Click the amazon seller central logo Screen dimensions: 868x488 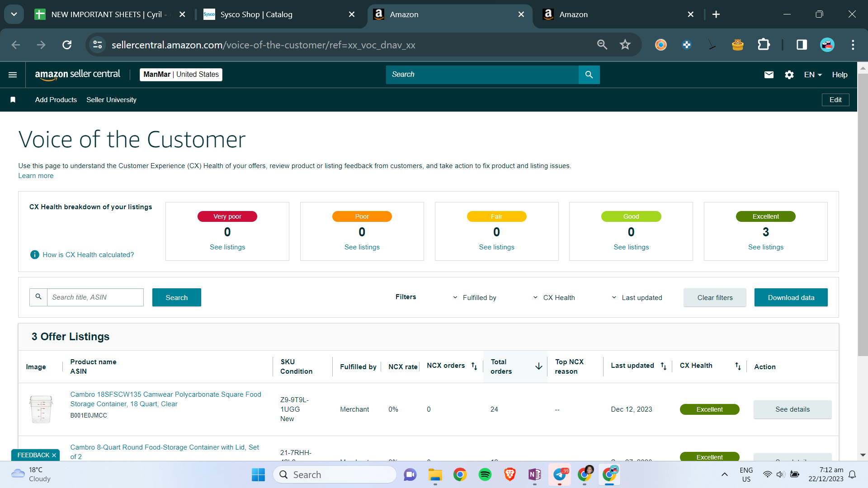click(x=78, y=75)
